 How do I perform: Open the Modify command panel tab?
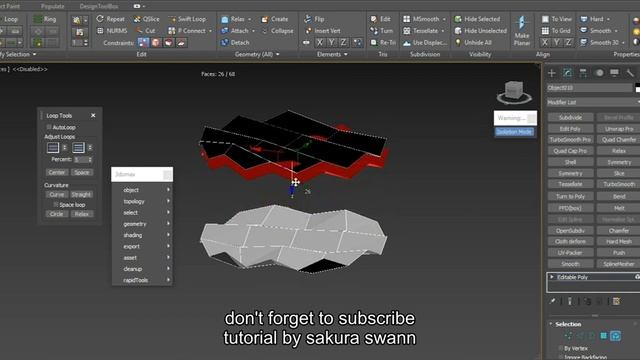[x=567, y=73]
